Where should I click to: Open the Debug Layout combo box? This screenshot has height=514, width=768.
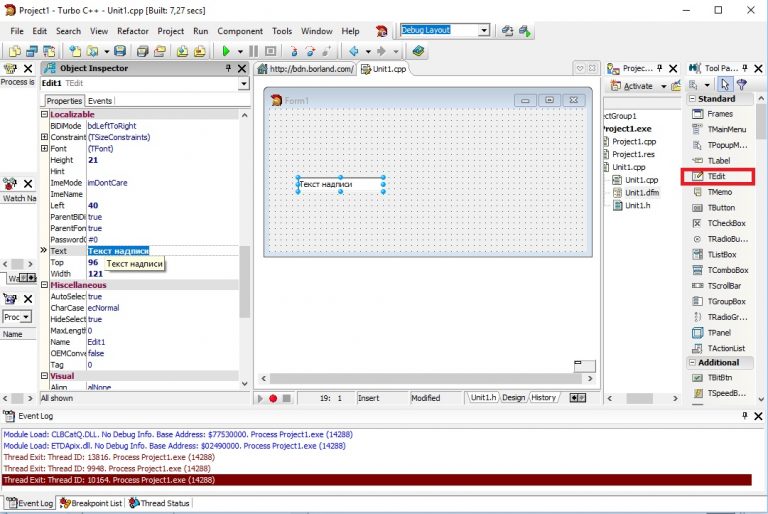pos(484,30)
